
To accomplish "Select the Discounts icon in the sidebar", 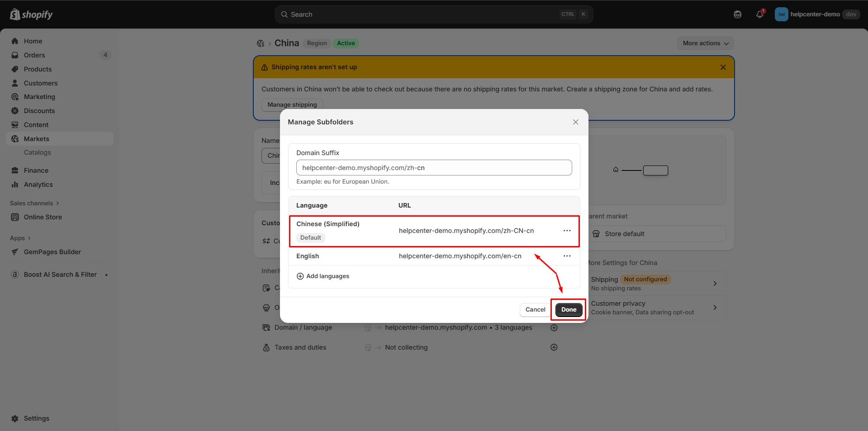I will (x=15, y=110).
